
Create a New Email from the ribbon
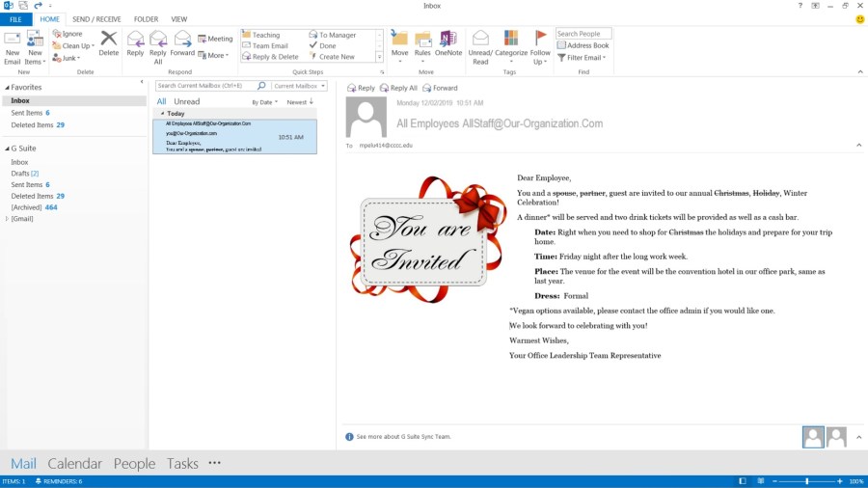pyautogui.click(x=13, y=48)
